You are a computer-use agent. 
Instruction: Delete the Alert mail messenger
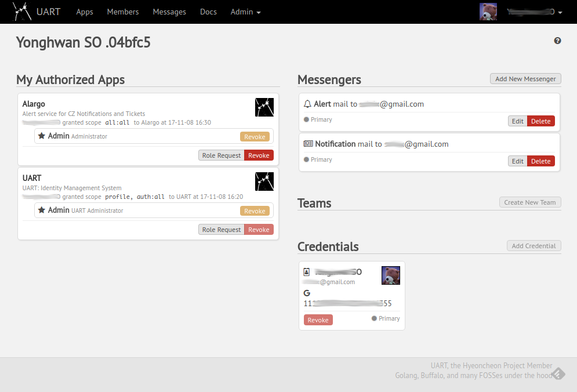point(540,121)
